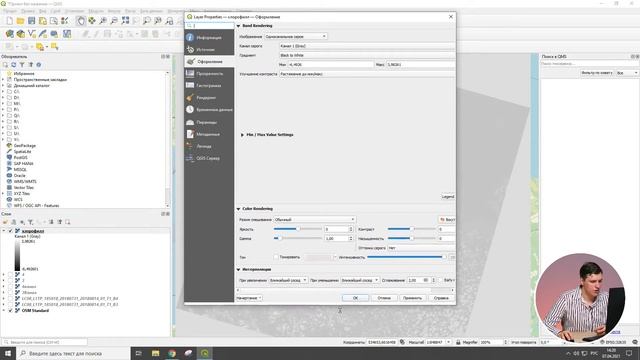
Task: Click the Мин value input field
Action: (x=331, y=64)
